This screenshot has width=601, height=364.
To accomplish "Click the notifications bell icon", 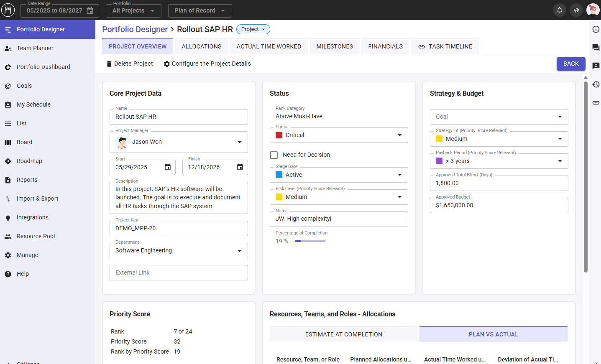I will tap(559, 10).
